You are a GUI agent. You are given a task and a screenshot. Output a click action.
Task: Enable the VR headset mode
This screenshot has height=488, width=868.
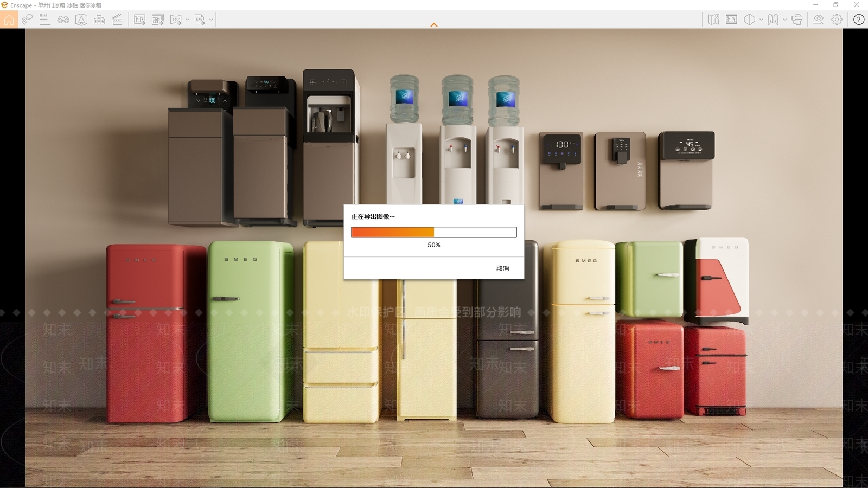[x=796, y=20]
